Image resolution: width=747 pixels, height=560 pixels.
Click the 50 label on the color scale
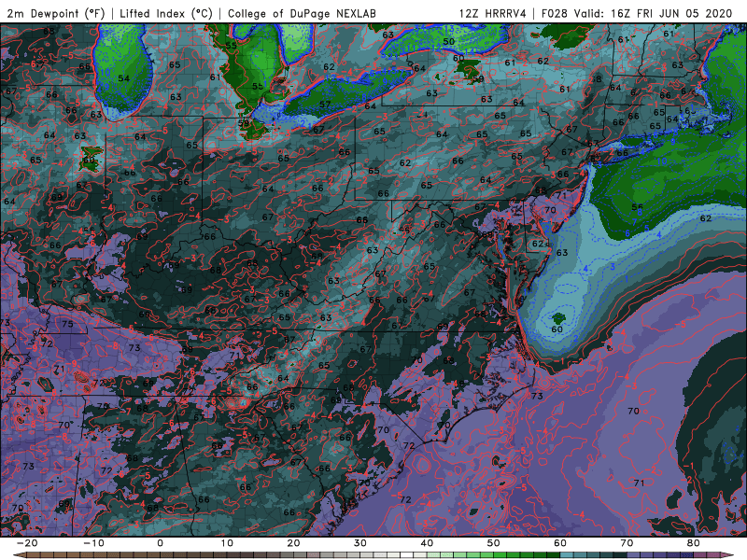494,543
